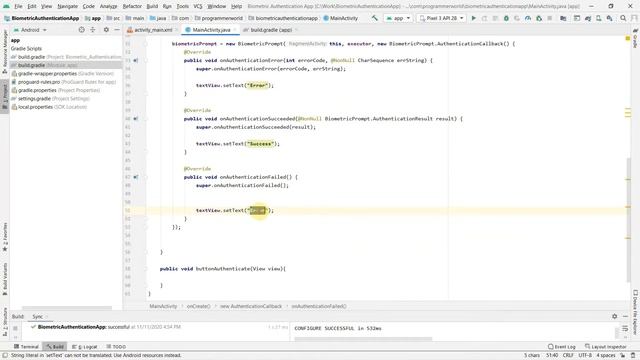Hide the Build panel with the minus icon

point(625,316)
